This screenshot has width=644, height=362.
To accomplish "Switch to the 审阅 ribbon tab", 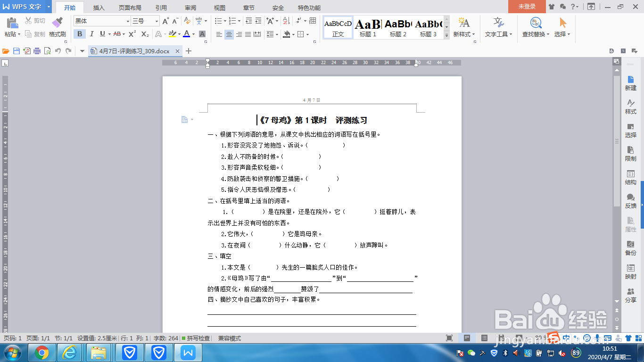I will pos(190,7).
